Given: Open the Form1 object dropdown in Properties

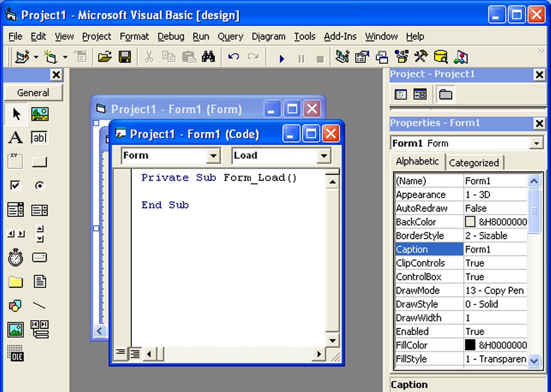Looking at the screenshot, I should (x=536, y=143).
